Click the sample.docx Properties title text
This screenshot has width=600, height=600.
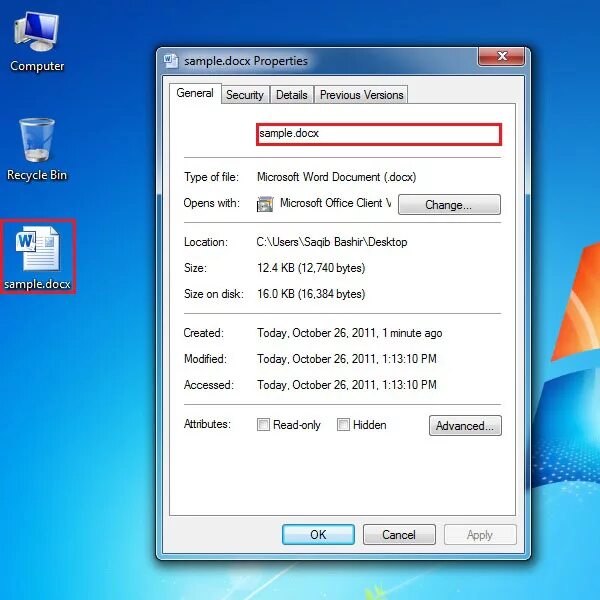coord(246,61)
